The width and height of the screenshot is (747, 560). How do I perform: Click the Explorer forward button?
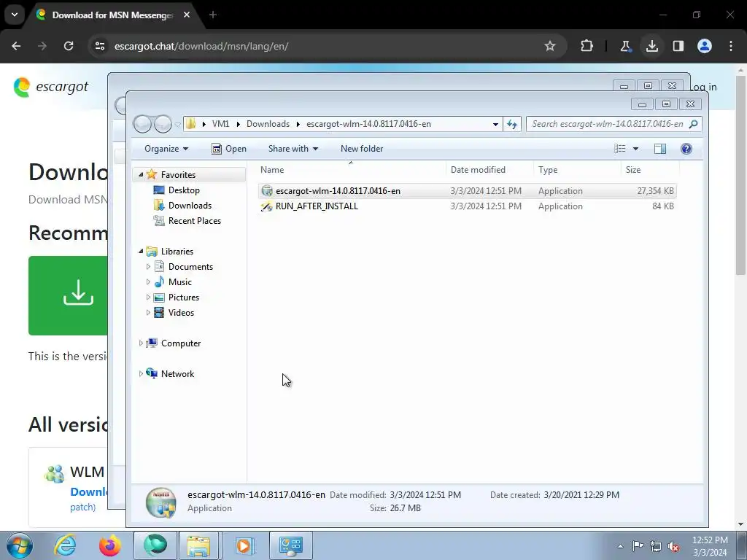point(163,124)
